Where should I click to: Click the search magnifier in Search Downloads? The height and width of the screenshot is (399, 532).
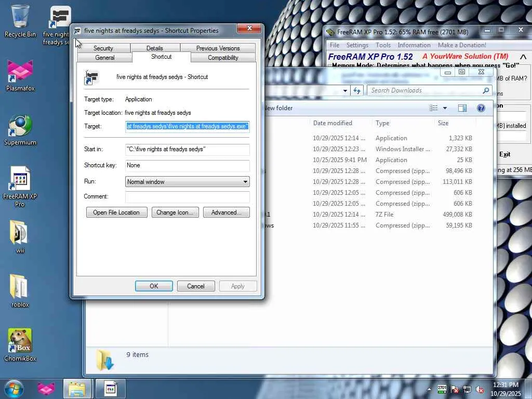[486, 90]
